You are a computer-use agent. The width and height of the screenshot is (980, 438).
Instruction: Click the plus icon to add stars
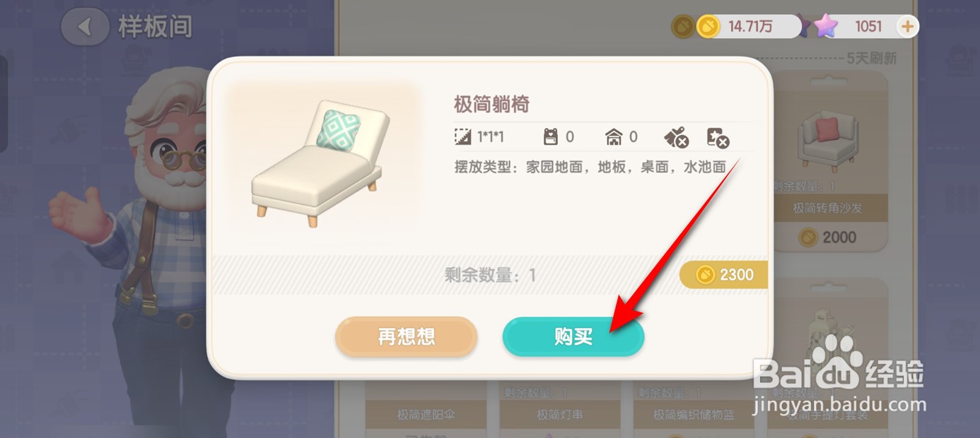click(907, 27)
